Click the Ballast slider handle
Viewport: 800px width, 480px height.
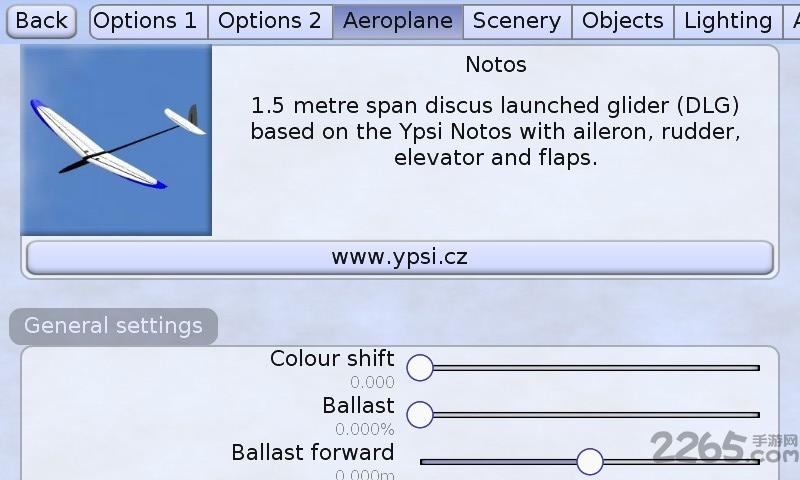click(420, 415)
